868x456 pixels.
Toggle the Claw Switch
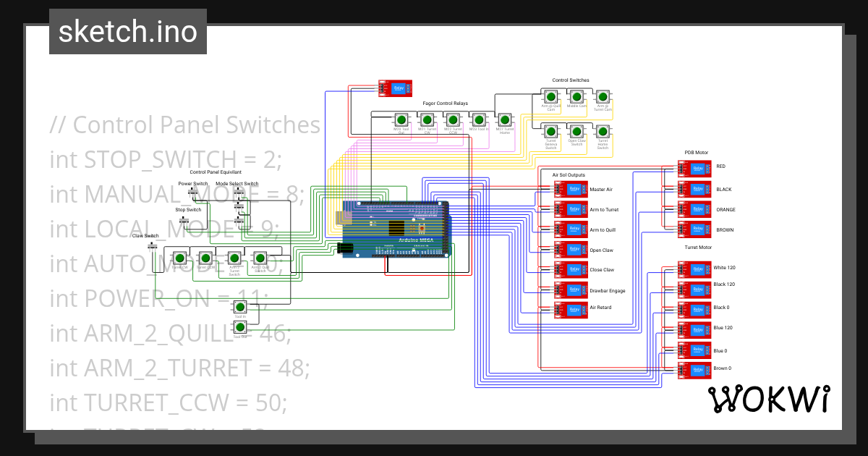[x=153, y=247]
